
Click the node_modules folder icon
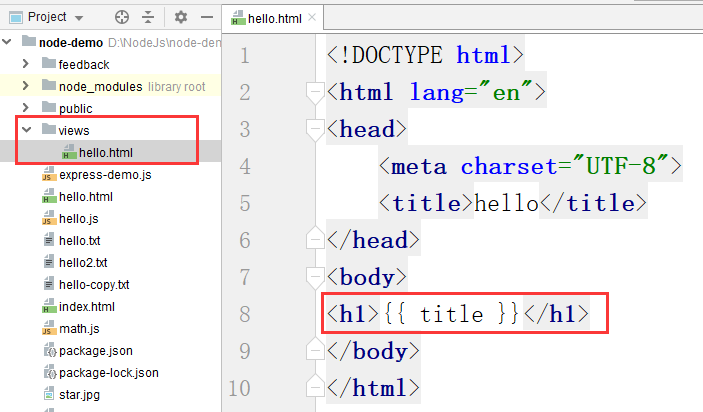(48, 85)
